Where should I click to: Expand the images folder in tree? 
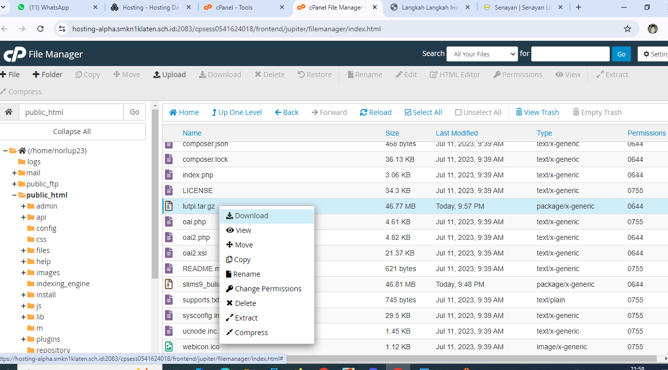coord(23,272)
